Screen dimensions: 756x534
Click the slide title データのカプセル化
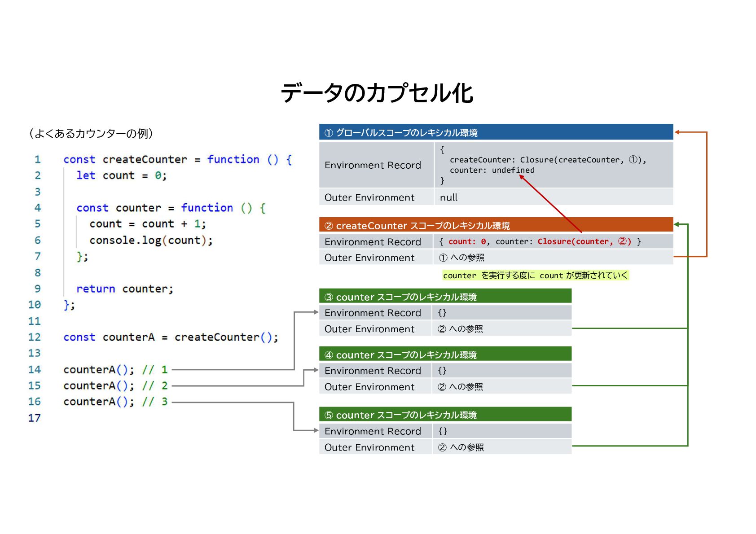[377, 93]
